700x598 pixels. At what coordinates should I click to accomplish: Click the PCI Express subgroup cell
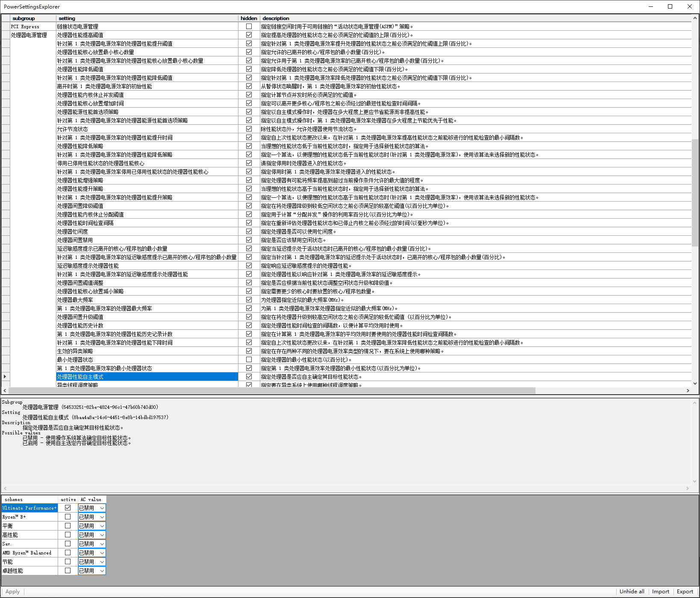tap(33, 26)
